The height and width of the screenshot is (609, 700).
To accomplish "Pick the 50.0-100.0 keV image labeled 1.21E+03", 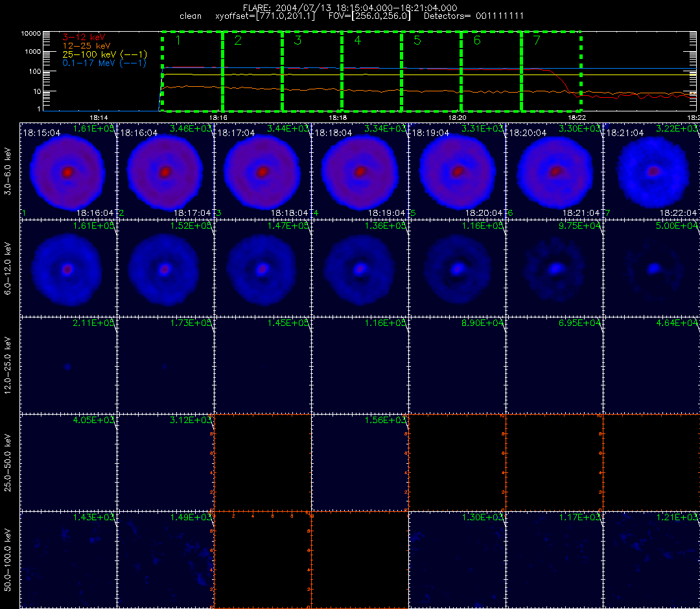I will coord(652,560).
